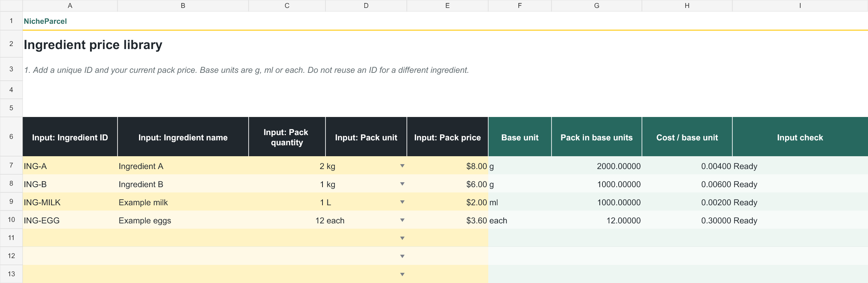Select the 12.00000 pack in base units cell

[597, 220]
